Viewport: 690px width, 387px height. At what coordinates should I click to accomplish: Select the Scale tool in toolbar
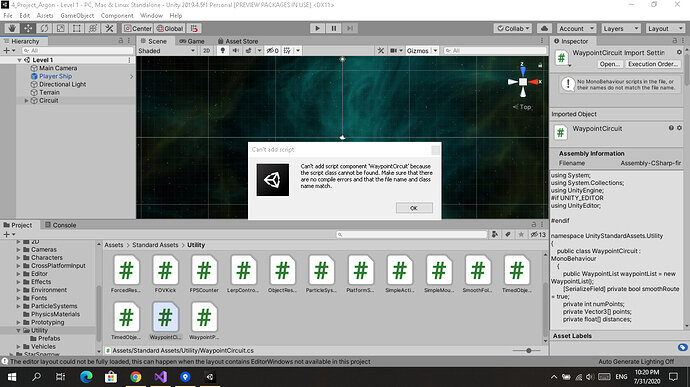click(x=60, y=28)
